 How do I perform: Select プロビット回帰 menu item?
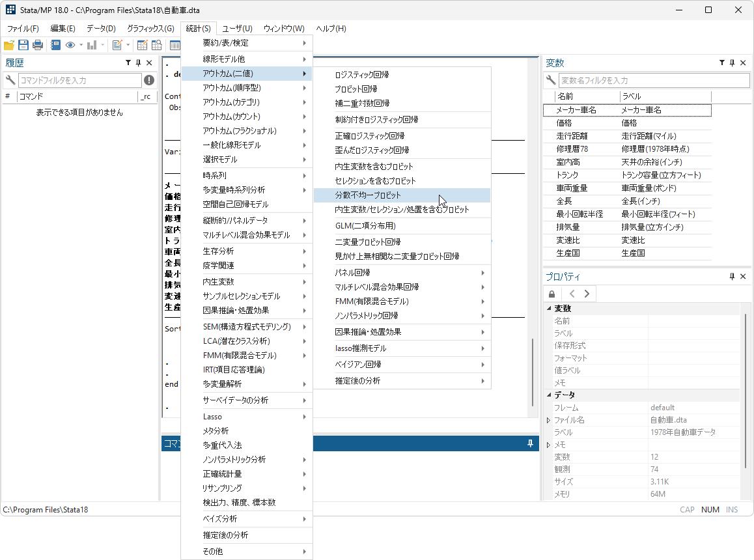coord(402,89)
